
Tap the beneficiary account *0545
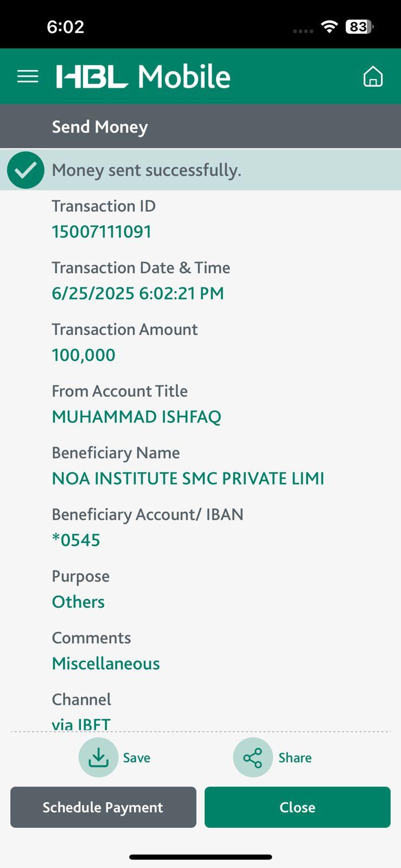[76, 540]
